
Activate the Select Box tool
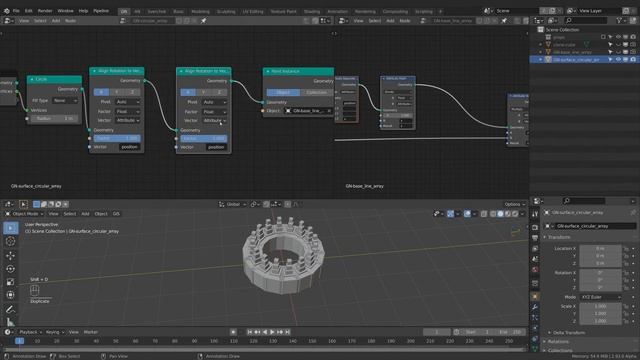click(x=11, y=228)
